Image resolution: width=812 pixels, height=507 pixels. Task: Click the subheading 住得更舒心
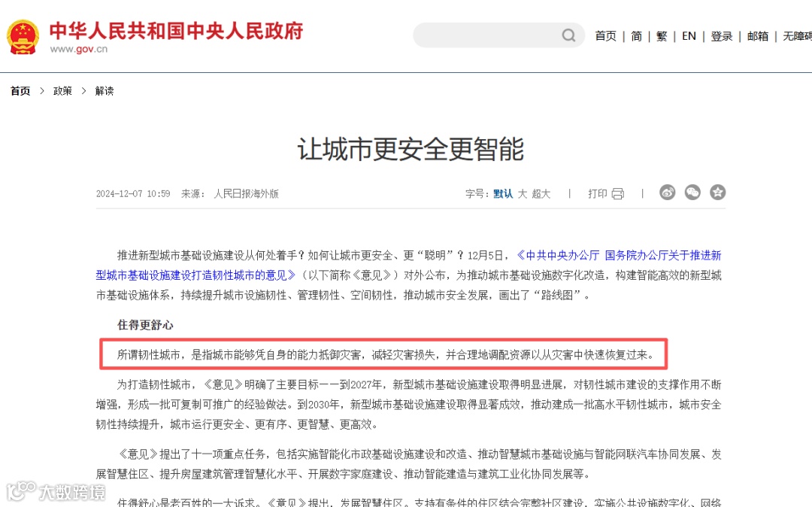[x=145, y=325]
